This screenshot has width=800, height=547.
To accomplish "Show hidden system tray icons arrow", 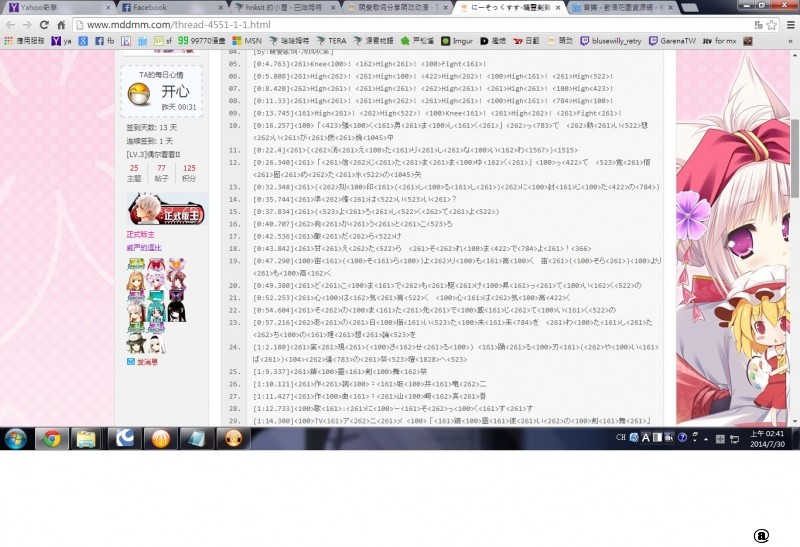I will (706, 439).
